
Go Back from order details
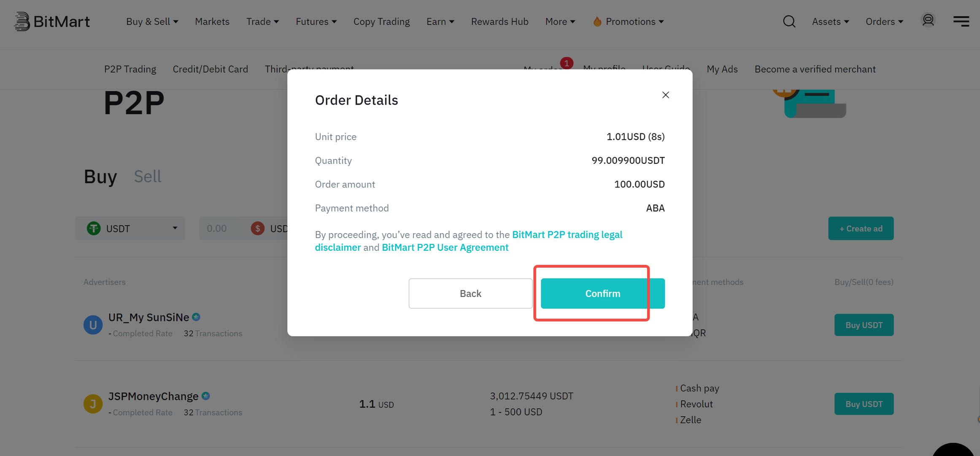[470, 293]
